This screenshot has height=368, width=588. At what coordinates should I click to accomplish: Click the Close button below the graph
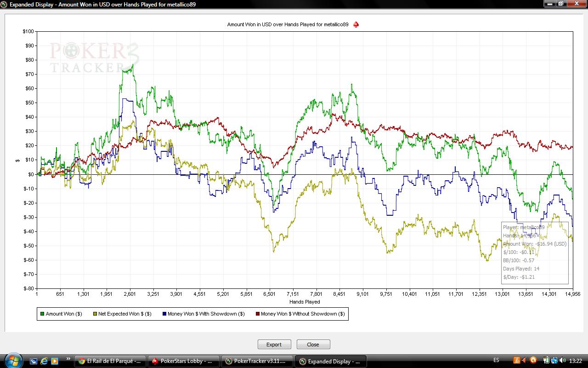point(313,344)
